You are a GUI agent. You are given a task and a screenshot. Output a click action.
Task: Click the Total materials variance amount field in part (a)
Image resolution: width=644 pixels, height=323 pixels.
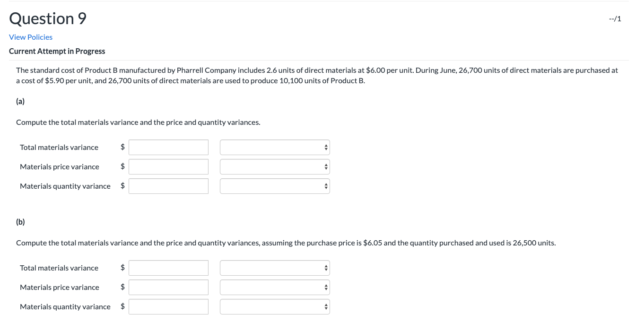click(168, 147)
